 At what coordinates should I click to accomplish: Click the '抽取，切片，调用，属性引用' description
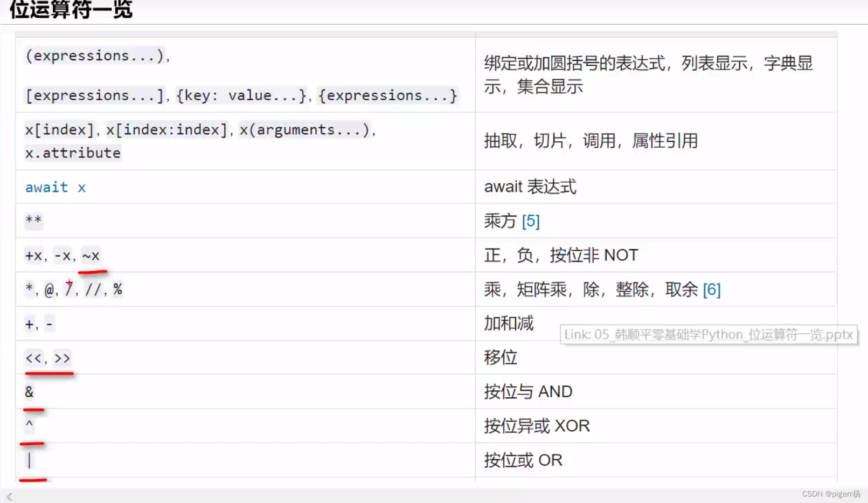pyautogui.click(x=591, y=141)
